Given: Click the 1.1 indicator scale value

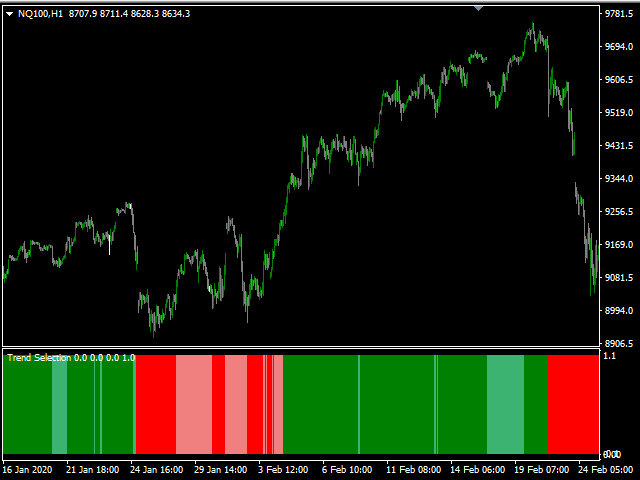Looking at the screenshot, I should (x=608, y=355).
